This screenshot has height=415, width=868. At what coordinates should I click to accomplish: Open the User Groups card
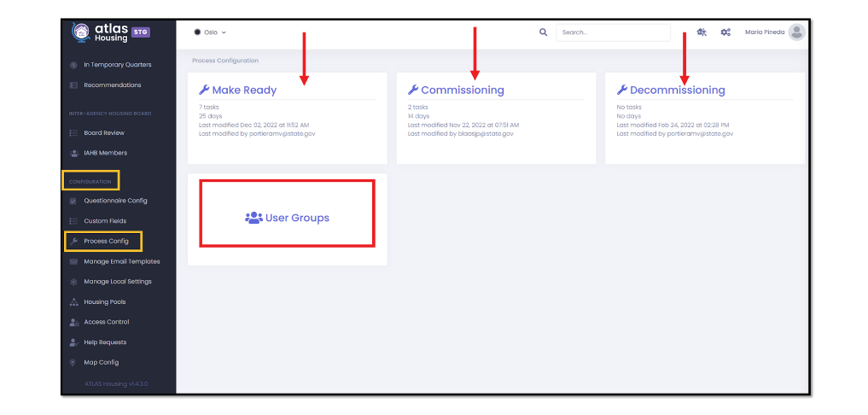click(288, 218)
